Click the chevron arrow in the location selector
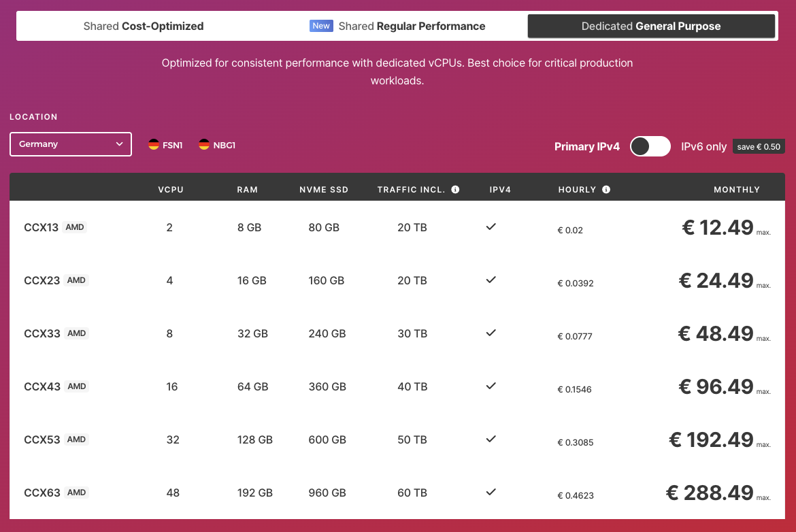 point(120,144)
